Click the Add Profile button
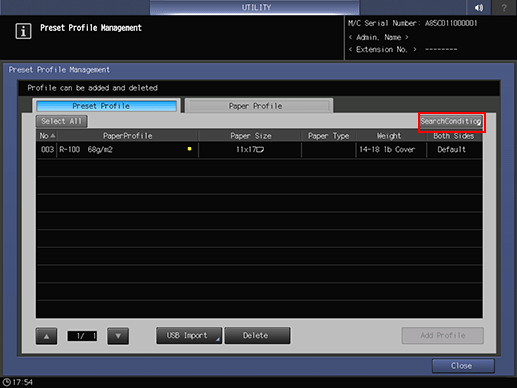517x388 pixels. 443,335
